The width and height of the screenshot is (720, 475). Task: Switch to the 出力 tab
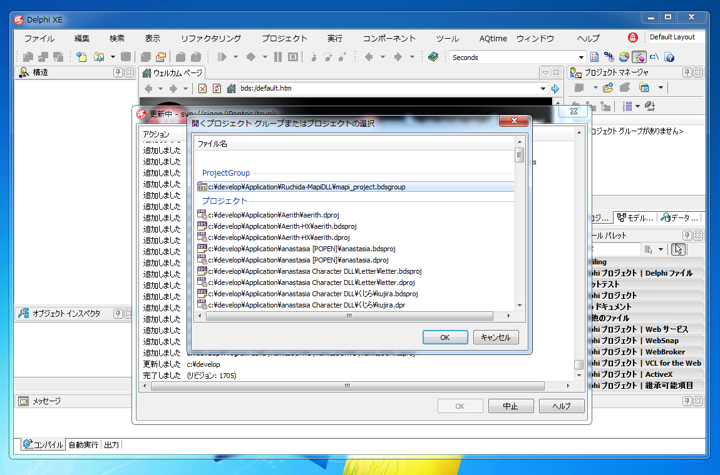click(111, 445)
